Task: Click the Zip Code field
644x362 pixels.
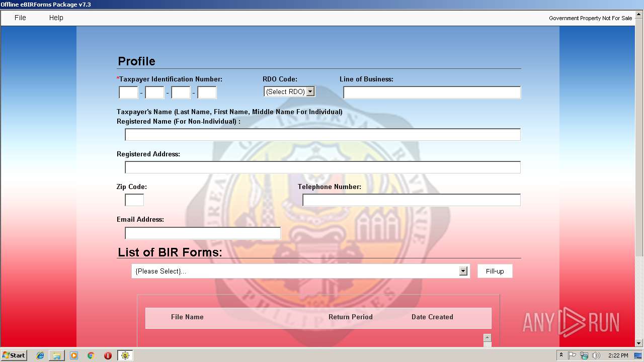Action: click(x=134, y=200)
